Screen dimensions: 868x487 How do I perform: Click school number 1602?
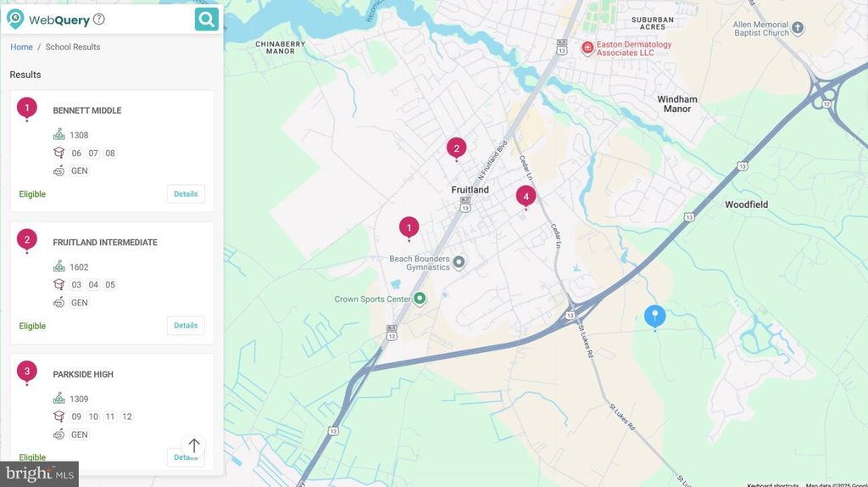coord(79,267)
